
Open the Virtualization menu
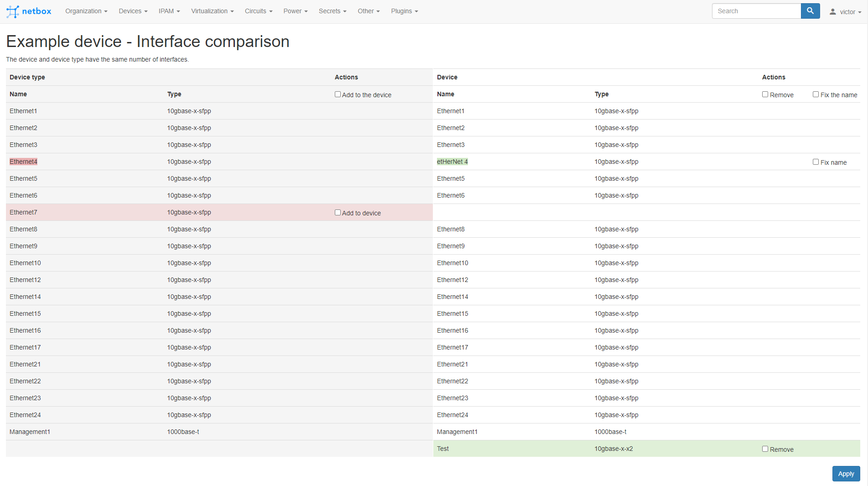coord(212,11)
